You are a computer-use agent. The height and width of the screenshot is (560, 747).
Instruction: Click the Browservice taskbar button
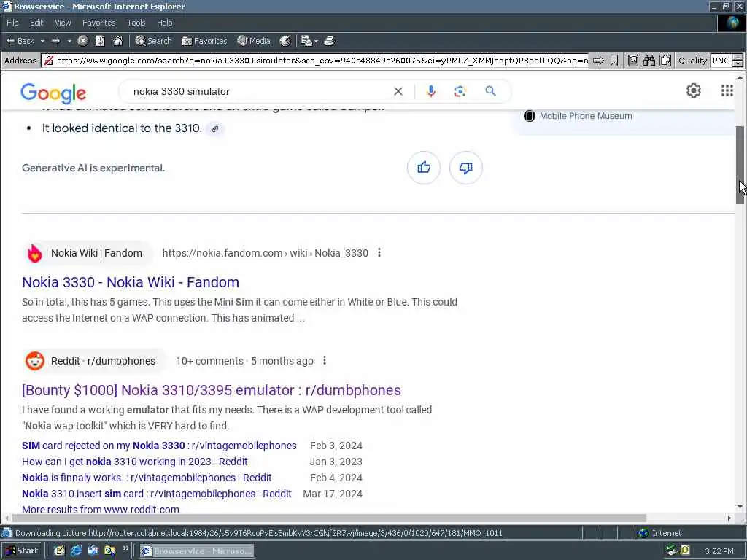(197, 551)
